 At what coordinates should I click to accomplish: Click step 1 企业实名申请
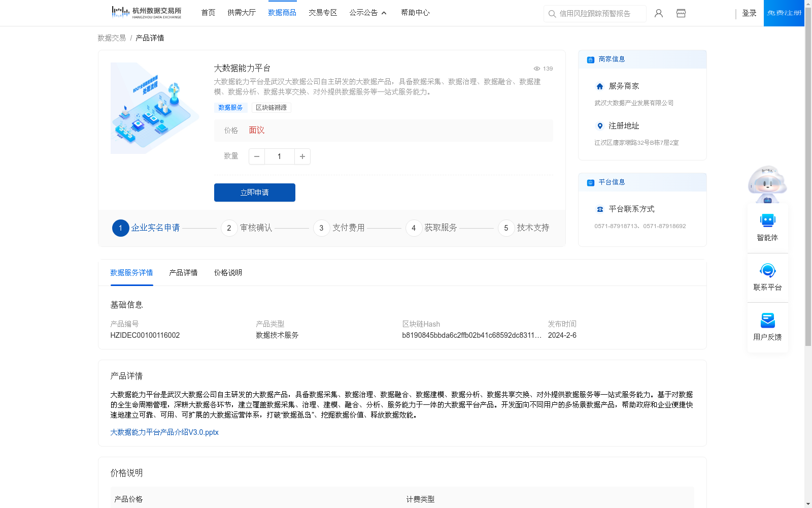pyautogui.click(x=146, y=228)
